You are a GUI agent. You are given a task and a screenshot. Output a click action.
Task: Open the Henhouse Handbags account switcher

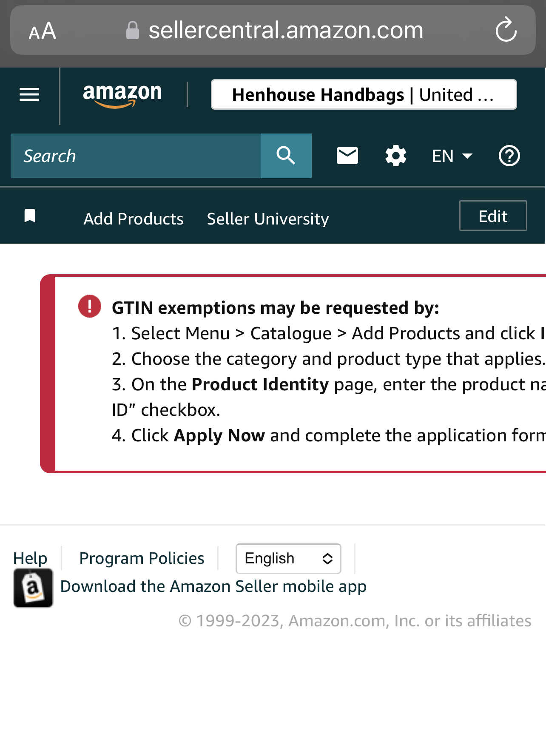(364, 94)
